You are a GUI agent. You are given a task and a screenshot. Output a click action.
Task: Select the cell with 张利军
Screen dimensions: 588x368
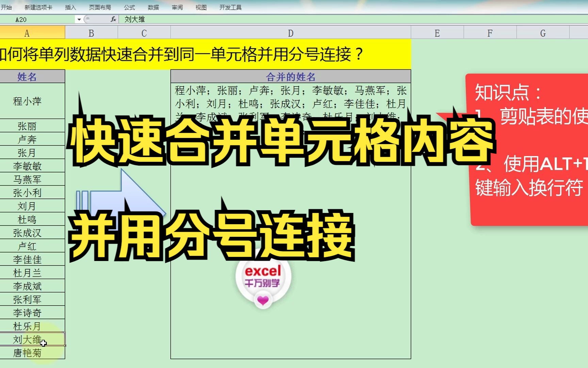click(32, 299)
